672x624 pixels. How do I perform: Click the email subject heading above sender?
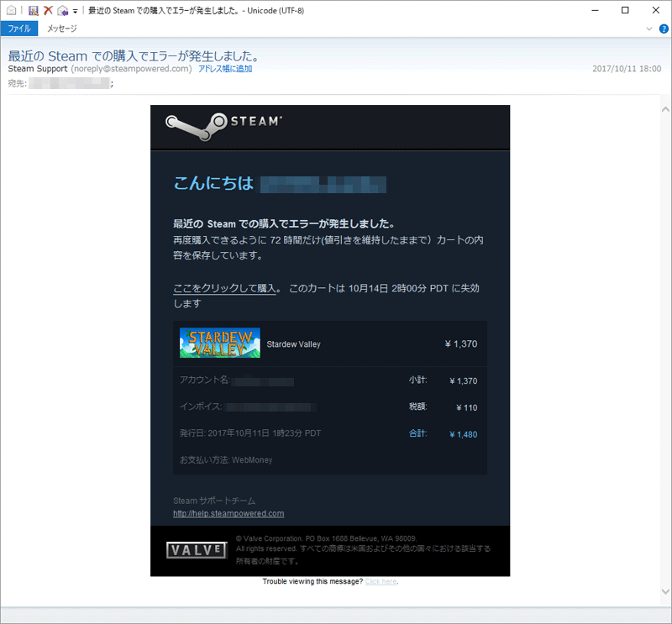[134, 55]
